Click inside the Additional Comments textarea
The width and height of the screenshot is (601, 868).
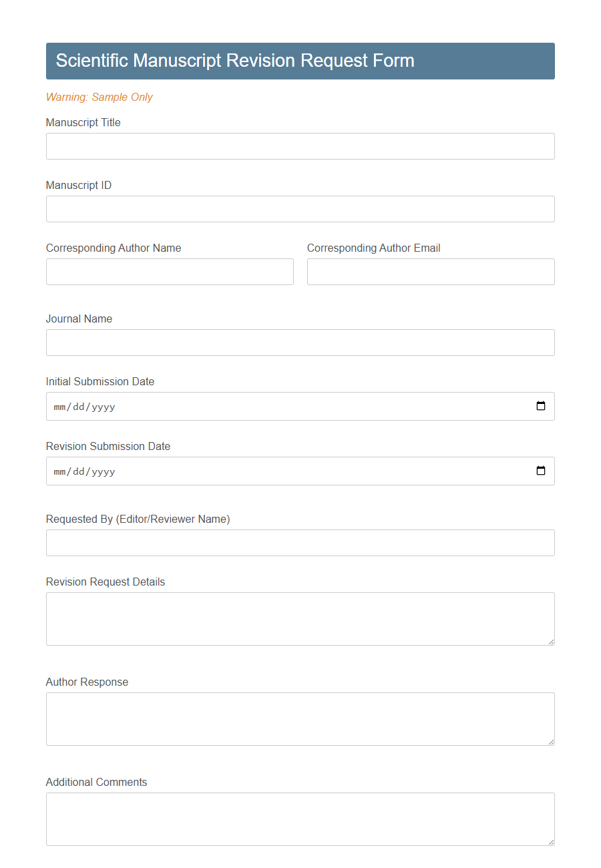[300, 819]
